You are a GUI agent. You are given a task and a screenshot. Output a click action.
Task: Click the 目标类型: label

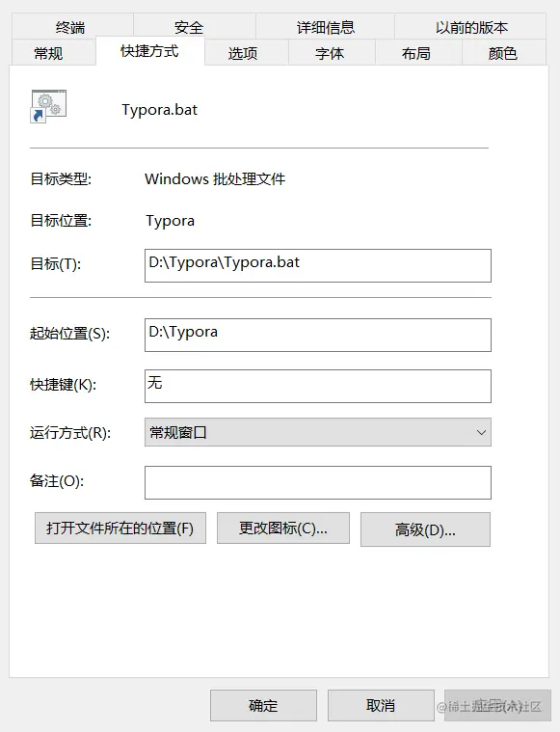(61, 179)
